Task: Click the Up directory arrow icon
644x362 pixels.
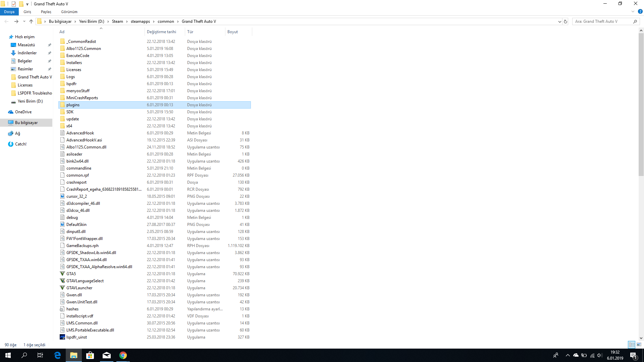Action: (31, 21)
